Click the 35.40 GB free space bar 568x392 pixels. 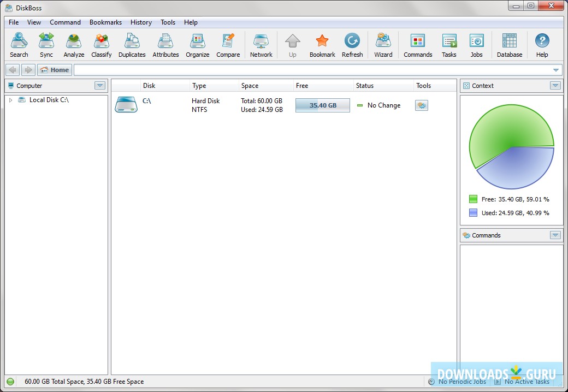(322, 105)
